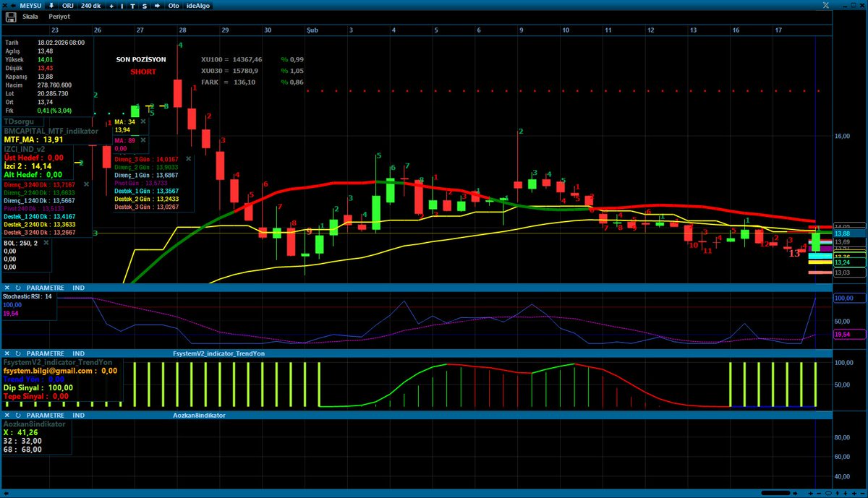
Task: Click the save (floppy disk) icon
Action: coord(9,16)
